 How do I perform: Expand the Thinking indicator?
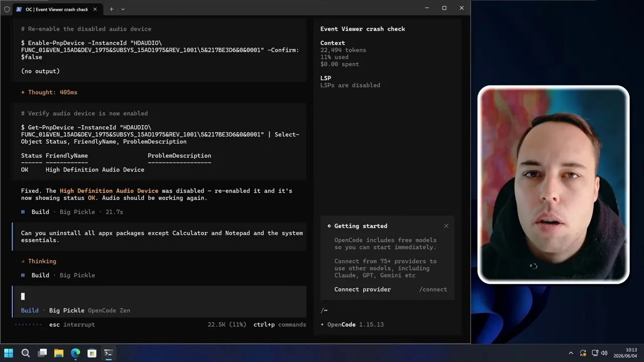39,261
